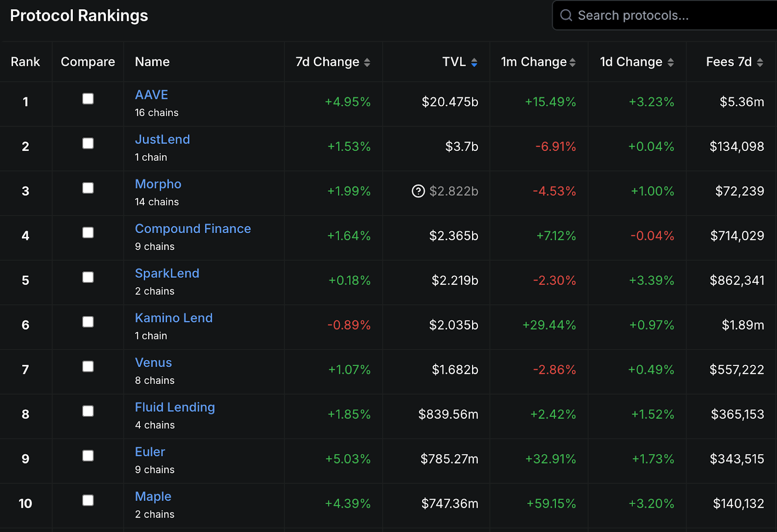Sort by 1d Change using its sort arrows

[x=671, y=62]
